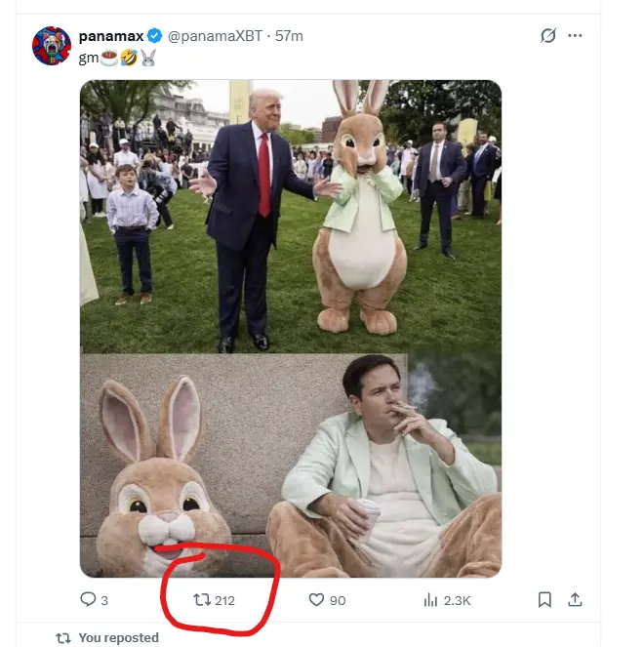Open the three-dot more options menu
The image size is (644, 647).
[x=575, y=36]
